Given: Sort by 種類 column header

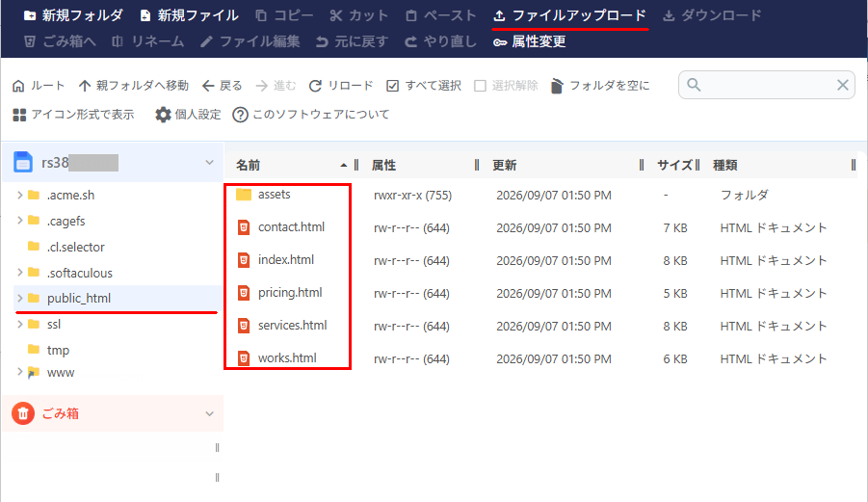Looking at the screenshot, I should [724, 166].
